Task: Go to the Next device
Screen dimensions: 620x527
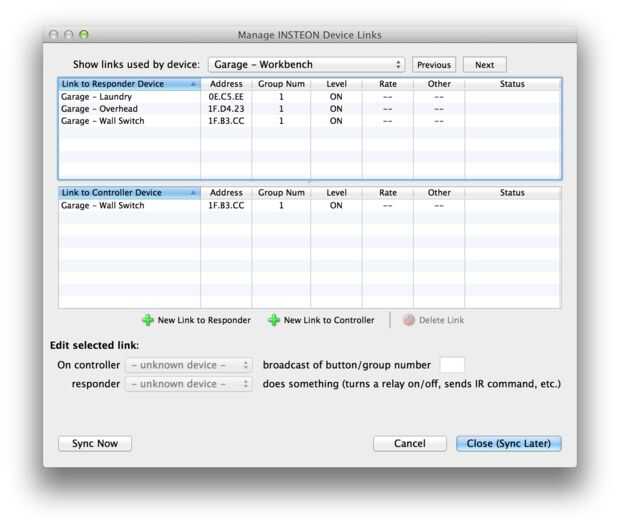Action: (484, 65)
